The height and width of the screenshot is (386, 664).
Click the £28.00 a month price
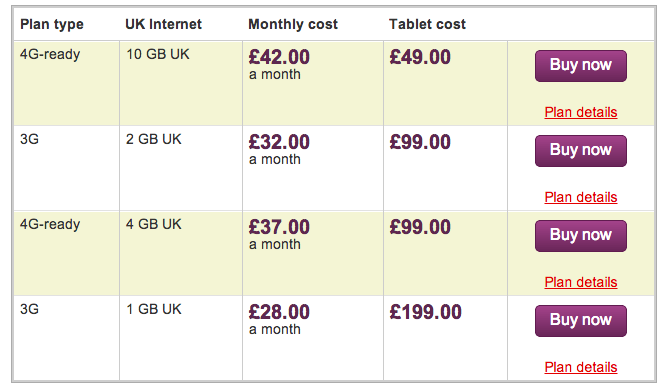[279, 320]
